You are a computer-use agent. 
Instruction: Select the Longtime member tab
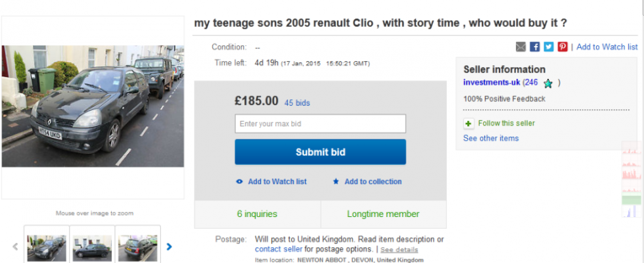click(383, 214)
